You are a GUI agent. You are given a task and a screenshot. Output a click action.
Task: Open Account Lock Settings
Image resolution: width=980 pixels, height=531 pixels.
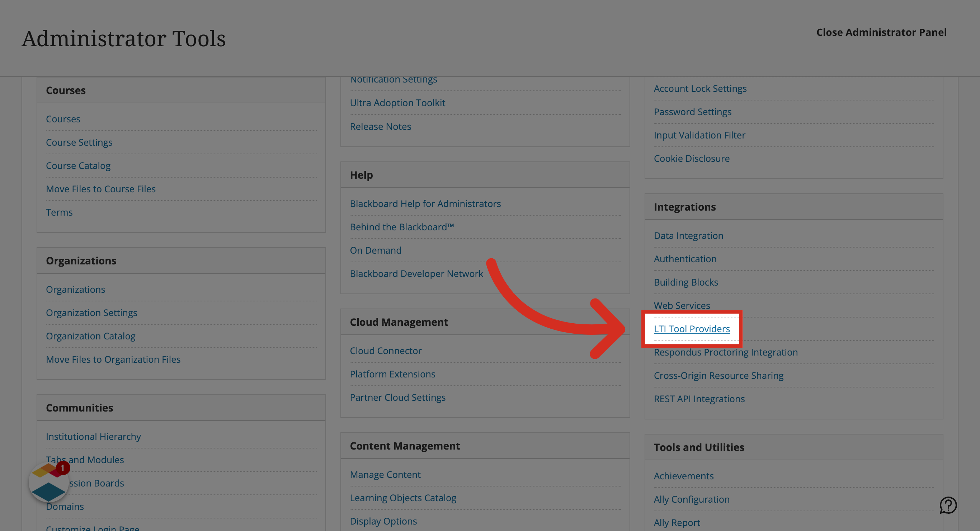[x=700, y=89]
